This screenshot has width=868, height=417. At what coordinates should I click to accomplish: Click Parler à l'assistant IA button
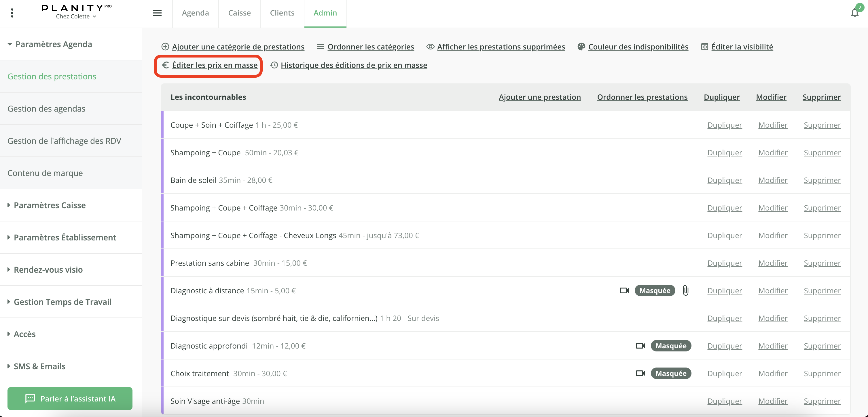(70, 399)
